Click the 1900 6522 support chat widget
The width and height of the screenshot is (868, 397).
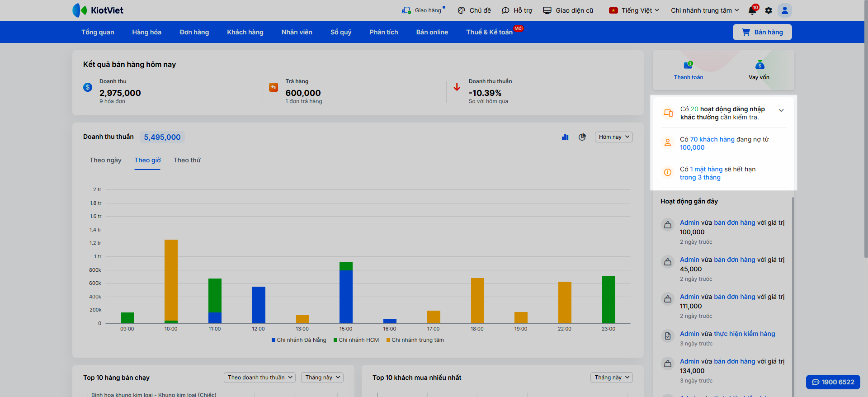(833, 382)
